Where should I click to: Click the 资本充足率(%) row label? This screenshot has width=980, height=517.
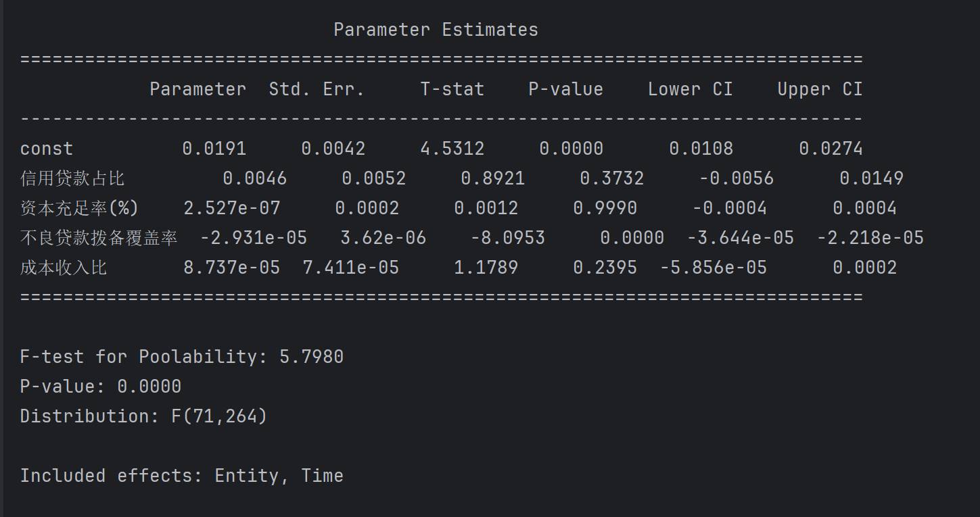pyautogui.click(x=79, y=208)
